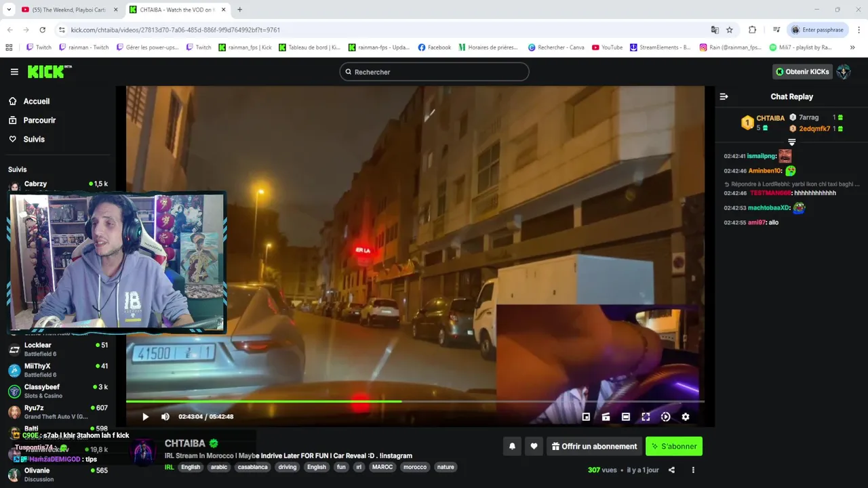Switch to the CHTAIBA Kick browser tab

(178, 9)
